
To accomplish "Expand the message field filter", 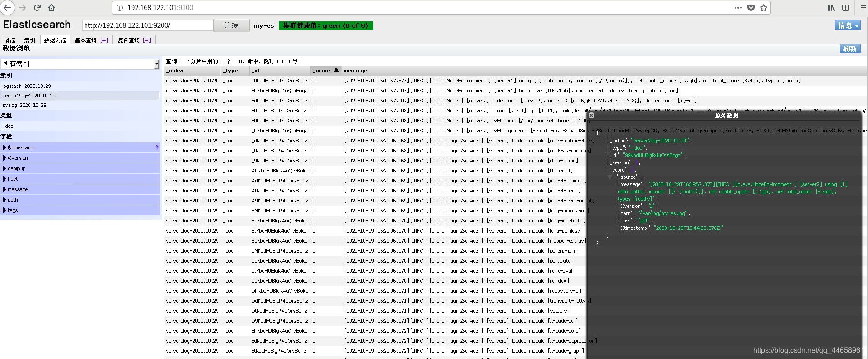I will click(x=4, y=189).
